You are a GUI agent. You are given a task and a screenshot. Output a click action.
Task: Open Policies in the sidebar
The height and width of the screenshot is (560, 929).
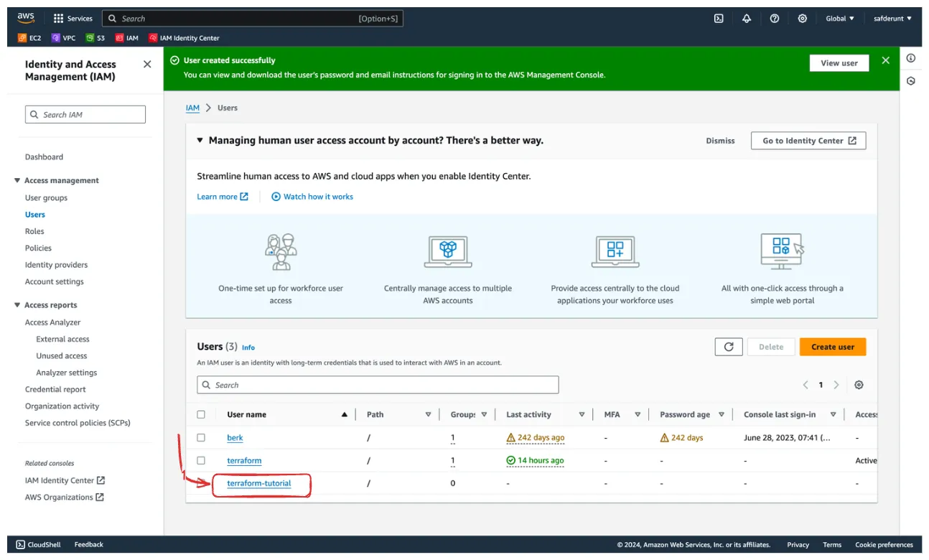point(38,248)
